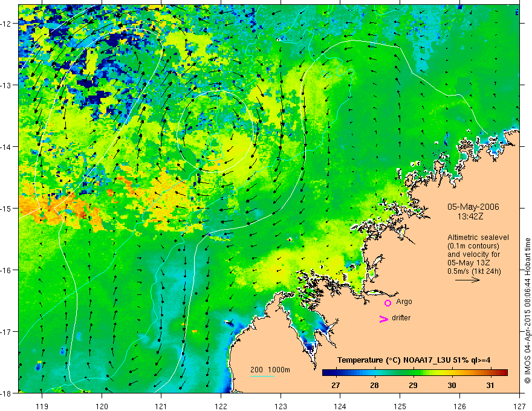This screenshot has height=411, width=532.
Task: Click the latitude label -16
Action: pos(7,270)
